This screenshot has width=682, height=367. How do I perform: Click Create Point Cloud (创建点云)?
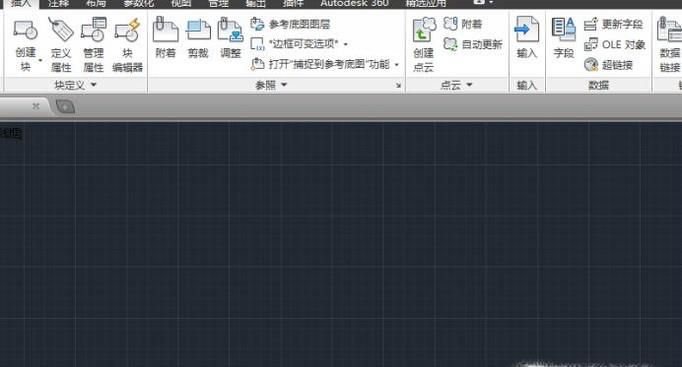(x=424, y=44)
